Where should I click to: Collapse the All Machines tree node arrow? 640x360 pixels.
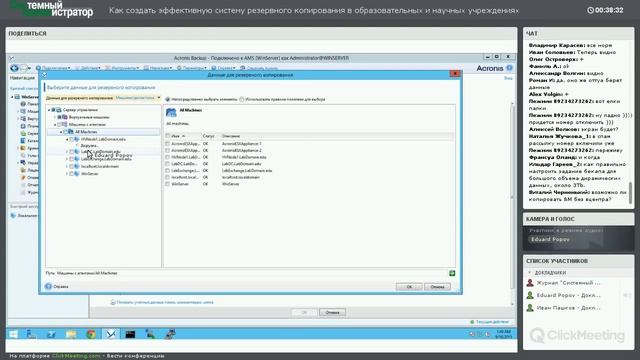[61, 132]
